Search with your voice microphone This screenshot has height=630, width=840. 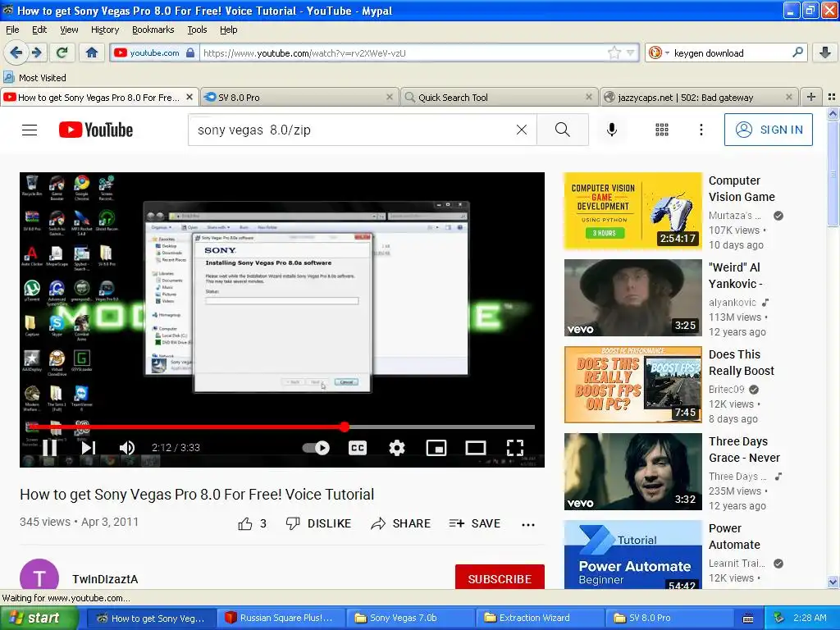tap(612, 130)
